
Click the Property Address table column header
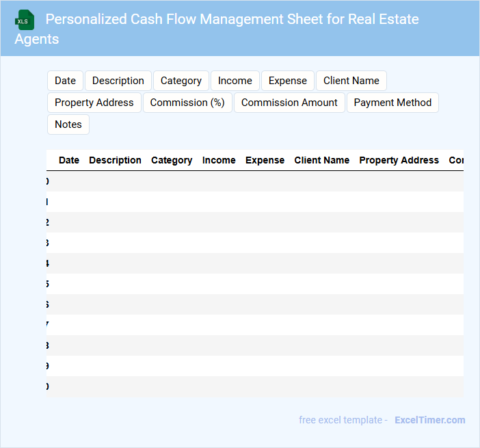[x=399, y=160]
